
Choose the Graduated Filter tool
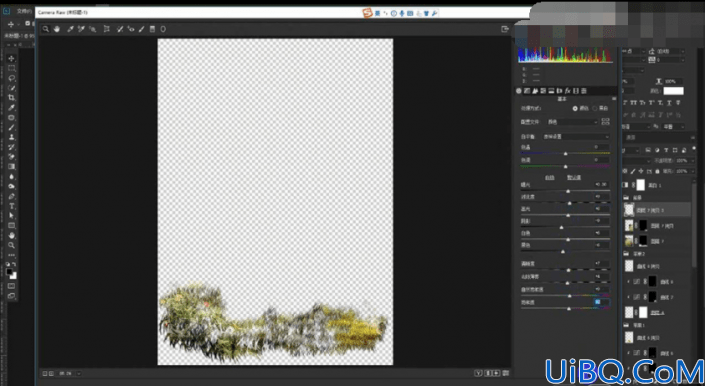pyautogui.click(x=152, y=29)
